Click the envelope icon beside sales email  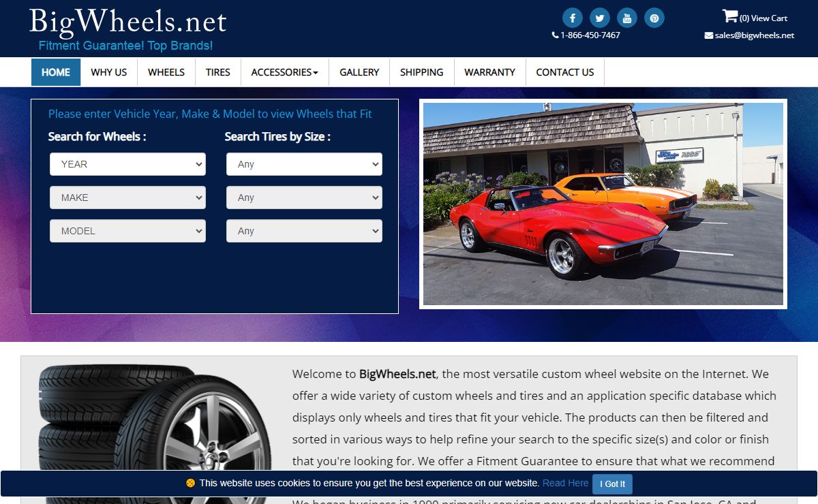point(708,35)
